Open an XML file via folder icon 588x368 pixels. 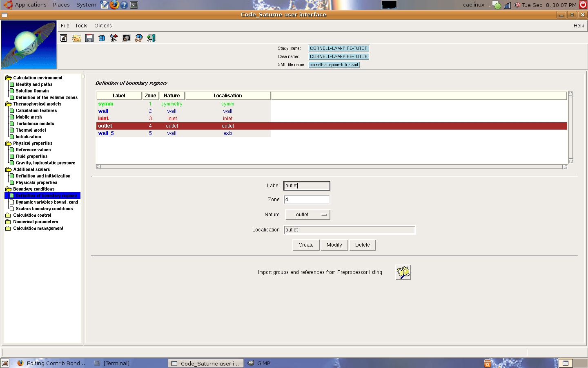point(76,38)
